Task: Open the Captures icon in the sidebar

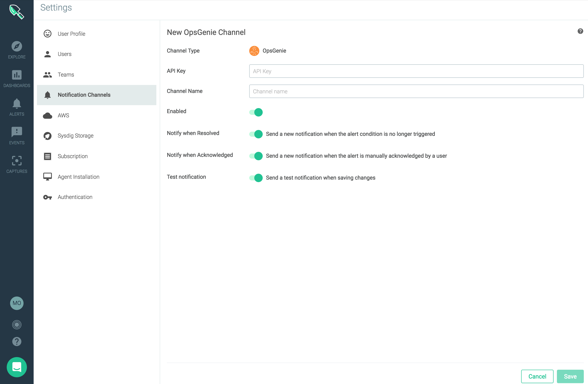Action: [17, 161]
